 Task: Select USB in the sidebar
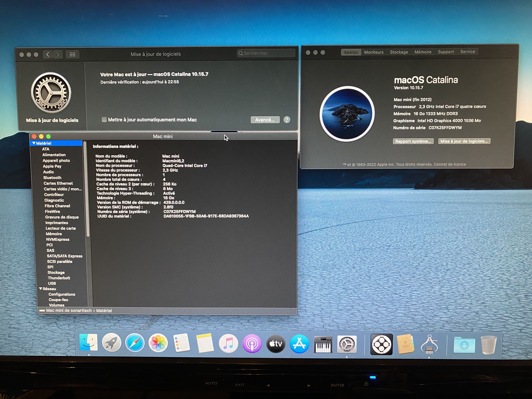pyautogui.click(x=52, y=283)
